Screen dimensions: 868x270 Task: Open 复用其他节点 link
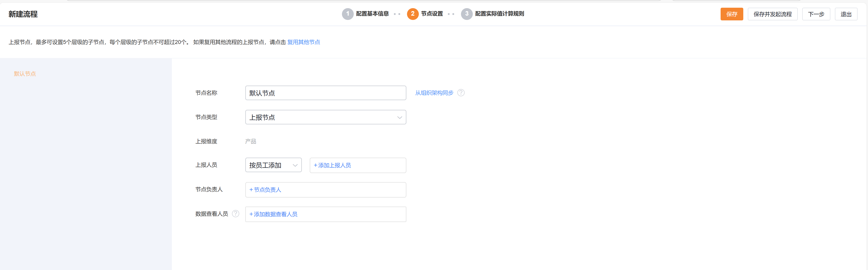(x=303, y=42)
